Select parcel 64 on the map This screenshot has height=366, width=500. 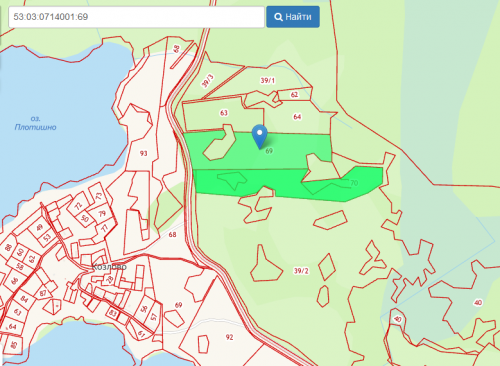pos(297,117)
